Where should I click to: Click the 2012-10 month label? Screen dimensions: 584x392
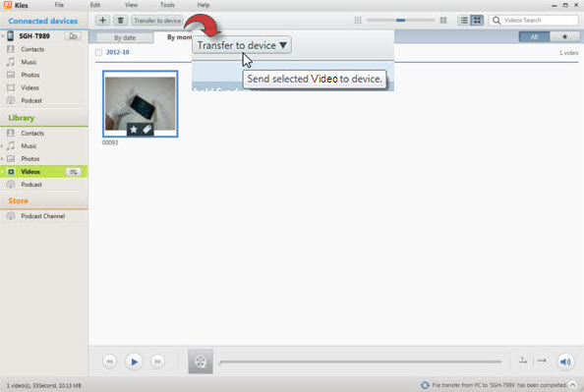click(117, 52)
